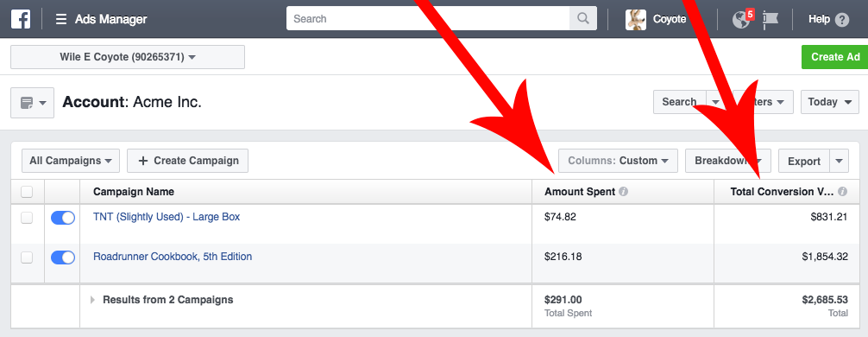The height and width of the screenshot is (337, 868).
Task: Expand Results from 2 Campaigns row
Action: [x=92, y=300]
